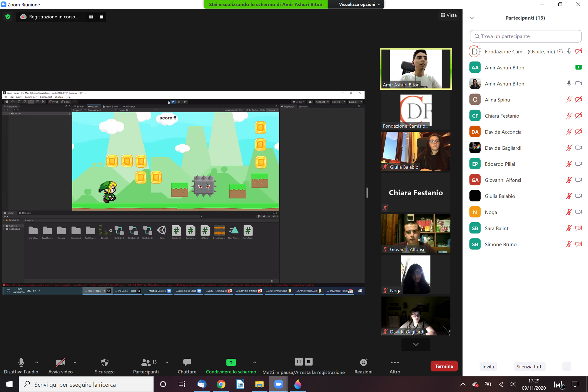588x392 pixels.
Task: Switch to Unity Animator tab
Action: click(x=129, y=106)
